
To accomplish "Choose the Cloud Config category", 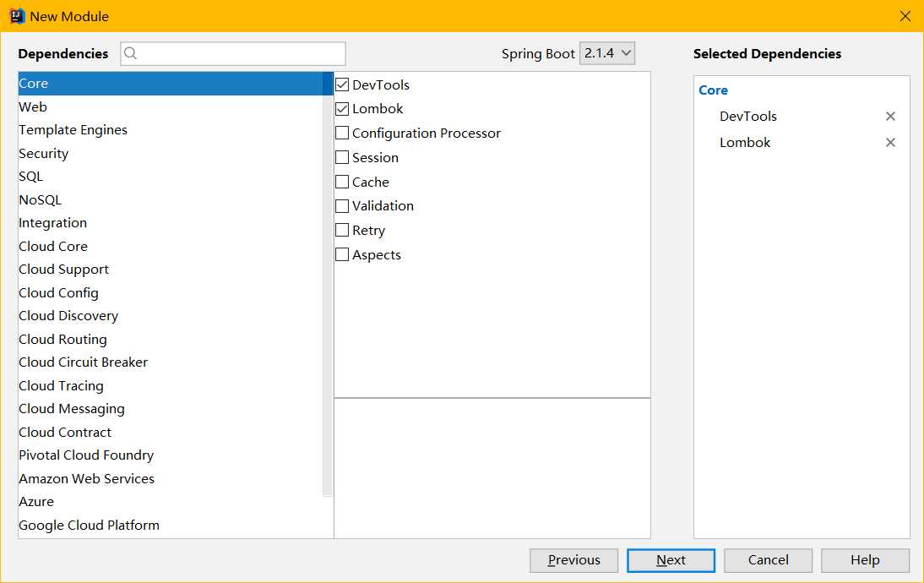I will [171, 293].
